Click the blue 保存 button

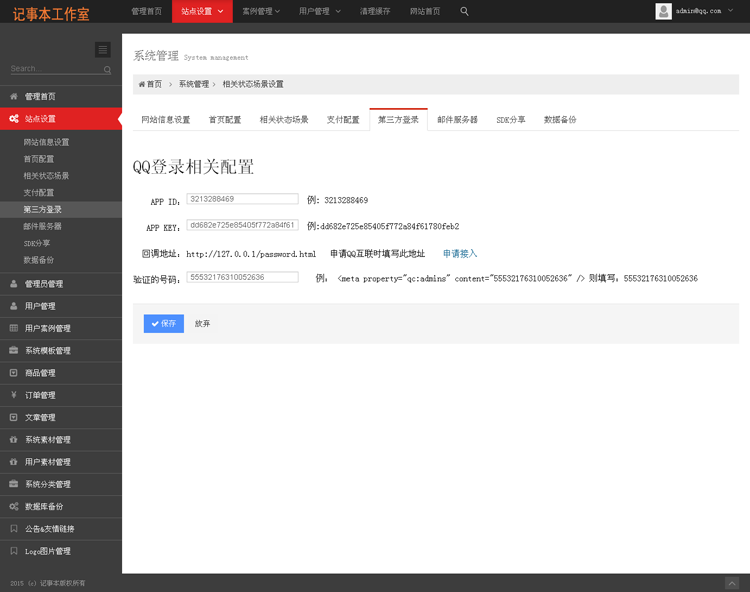coord(164,324)
